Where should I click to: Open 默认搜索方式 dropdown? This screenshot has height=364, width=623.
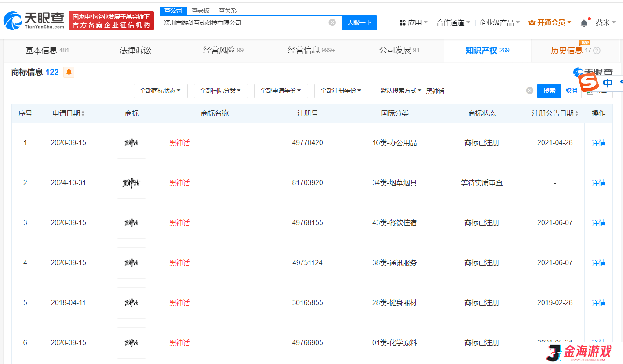[401, 91]
